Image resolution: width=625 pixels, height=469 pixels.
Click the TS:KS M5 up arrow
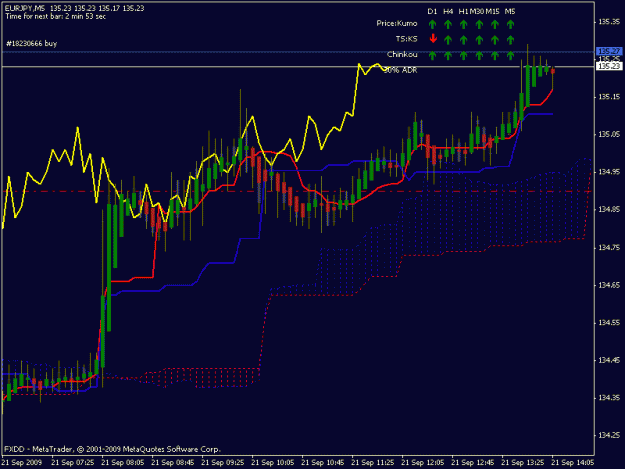pos(510,39)
